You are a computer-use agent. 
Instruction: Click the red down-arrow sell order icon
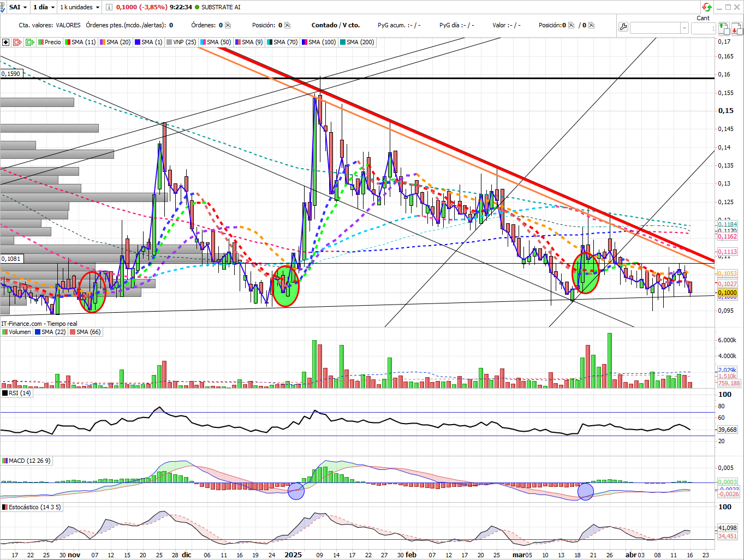pyautogui.click(x=736, y=28)
